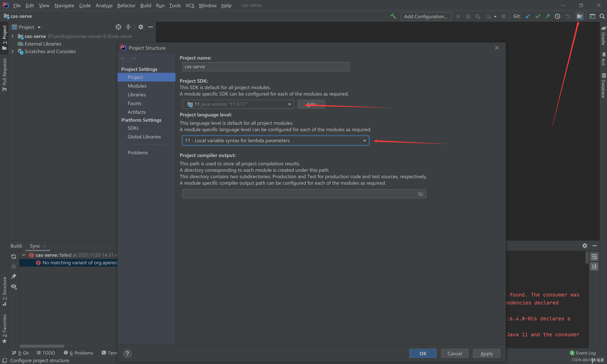This screenshot has height=364, width=607.
Task: Click the horizontal scrollbar in Build panel
Action: click(x=42, y=346)
